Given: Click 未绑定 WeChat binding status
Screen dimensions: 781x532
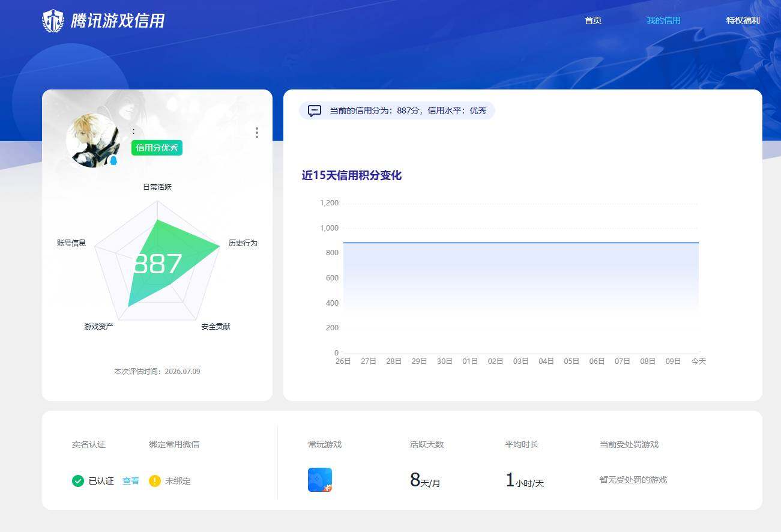Looking at the screenshot, I should pos(178,481).
